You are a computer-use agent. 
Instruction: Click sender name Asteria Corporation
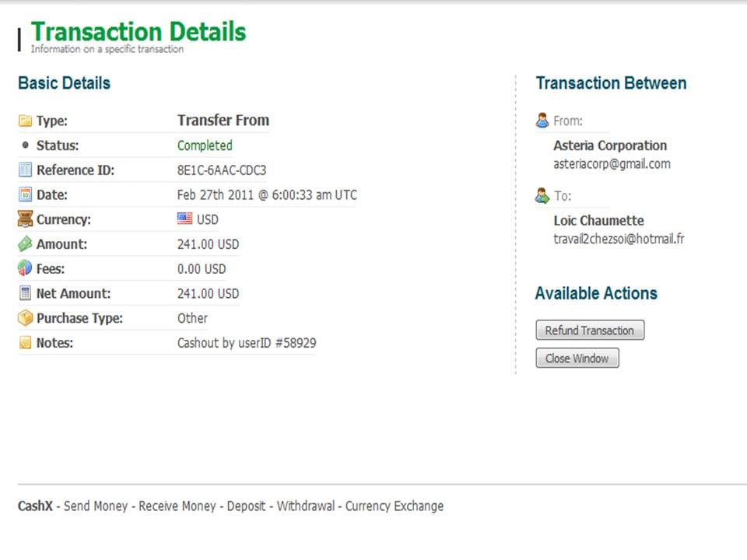click(610, 145)
